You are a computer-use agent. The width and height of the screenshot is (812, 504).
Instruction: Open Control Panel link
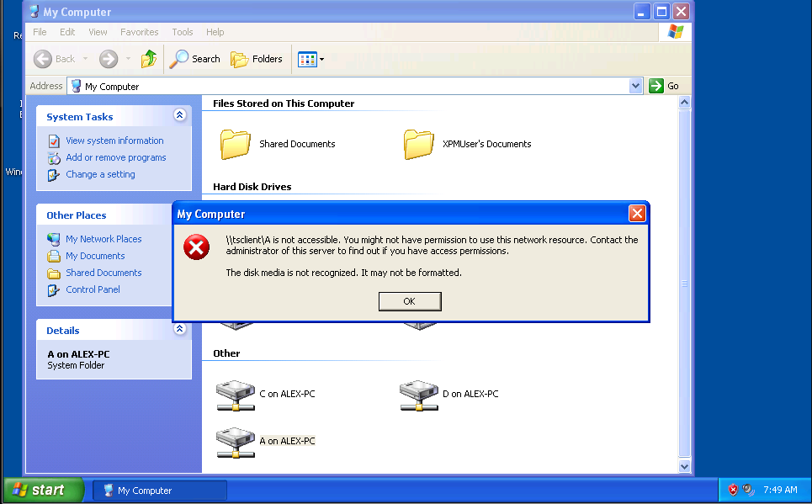coord(93,289)
